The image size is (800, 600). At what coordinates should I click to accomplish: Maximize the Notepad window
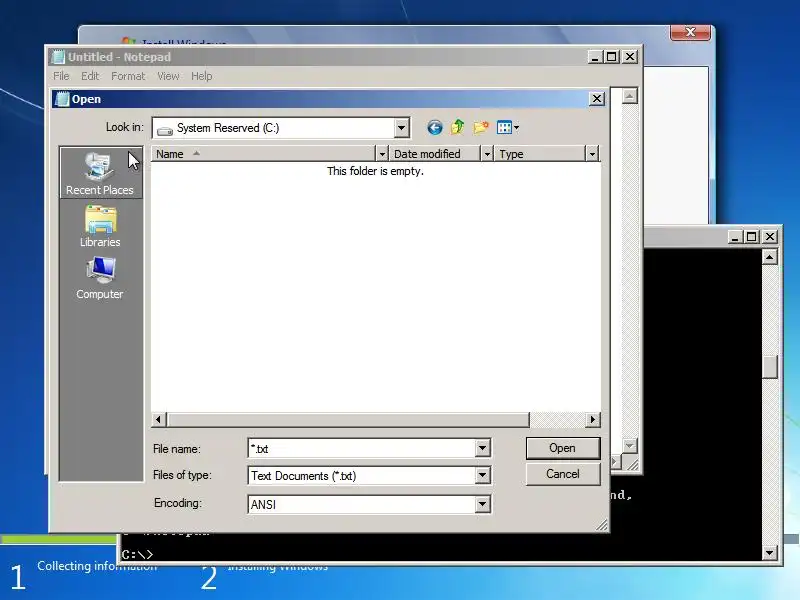click(612, 57)
